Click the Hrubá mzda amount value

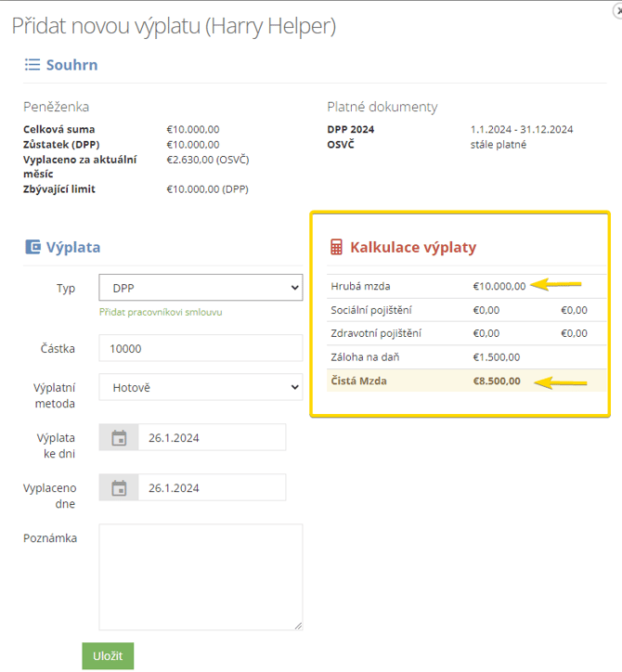pyautogui.click(x=499, y=286)
